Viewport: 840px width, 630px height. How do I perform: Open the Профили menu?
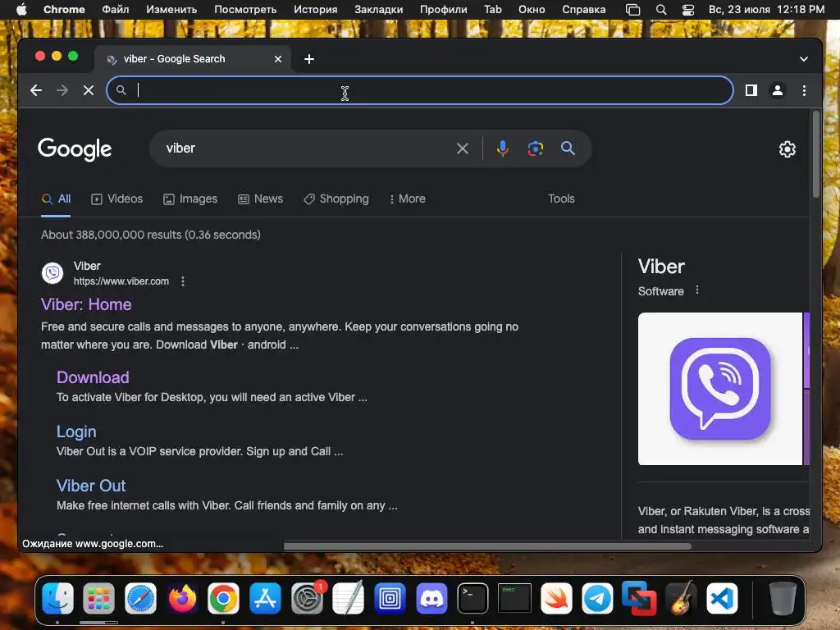pos(443,9)
